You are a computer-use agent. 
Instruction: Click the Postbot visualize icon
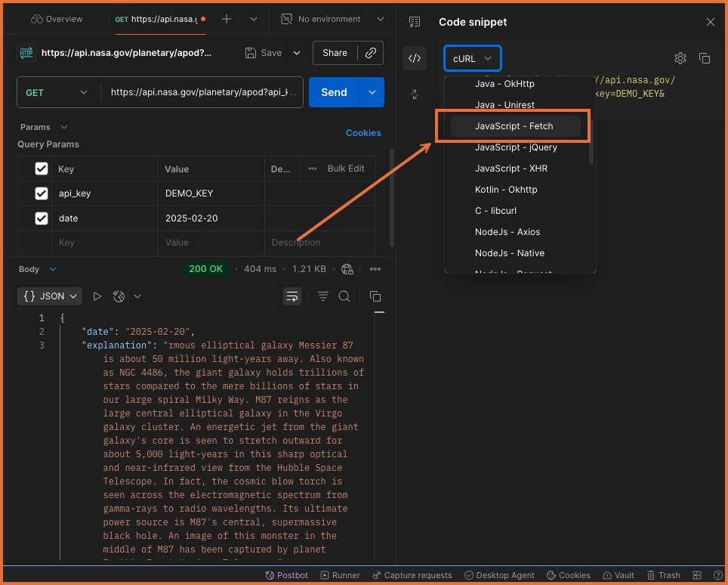tap(119, 296)
